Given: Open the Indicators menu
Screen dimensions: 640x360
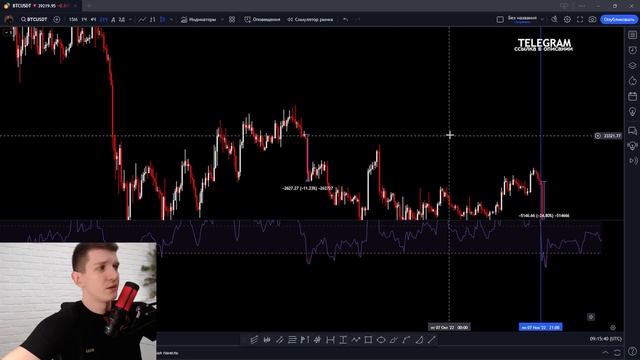Looking at the screenshot, I should (x=199, y=20).
